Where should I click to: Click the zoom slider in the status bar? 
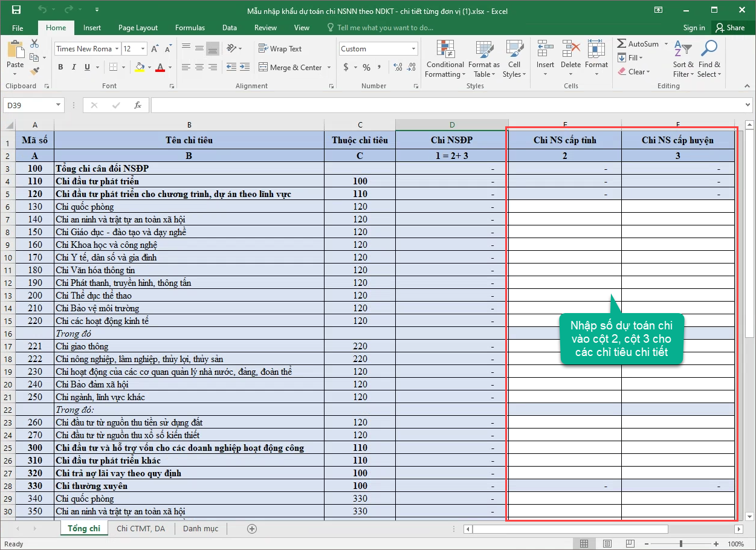[680, 544]
